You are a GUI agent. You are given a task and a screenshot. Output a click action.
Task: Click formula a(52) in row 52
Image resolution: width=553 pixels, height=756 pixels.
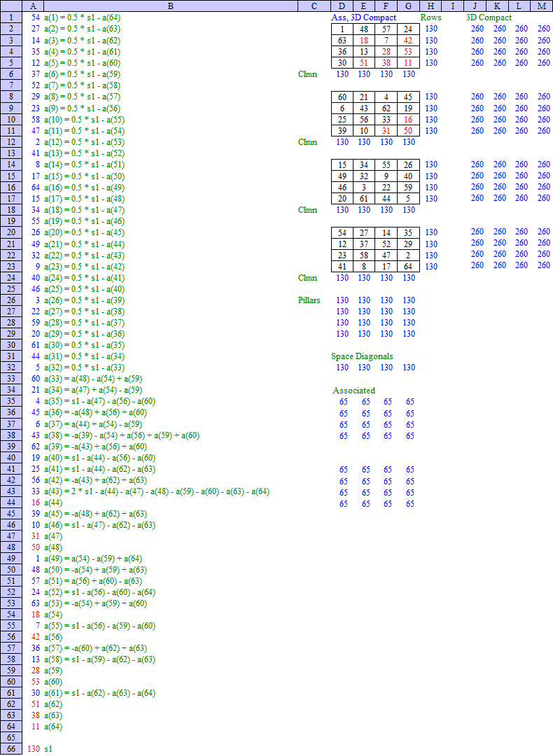99,592
